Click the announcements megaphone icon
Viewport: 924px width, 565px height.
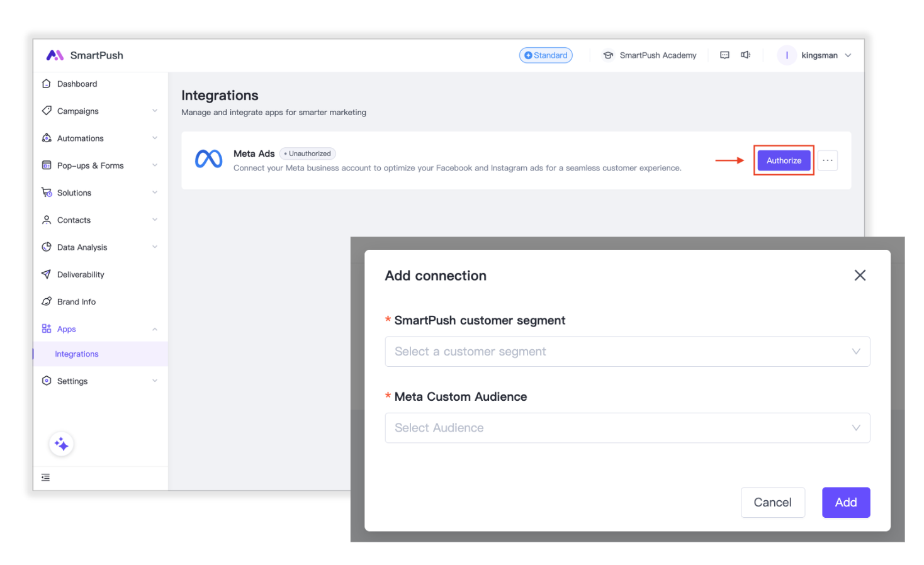[745, 55]
